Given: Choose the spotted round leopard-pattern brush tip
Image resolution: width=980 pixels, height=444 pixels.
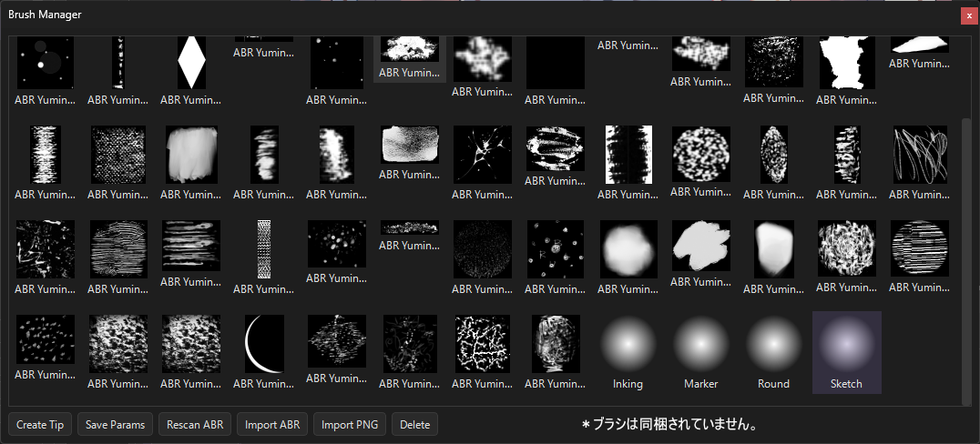Looking at the screenshot, I should point(700,155).
